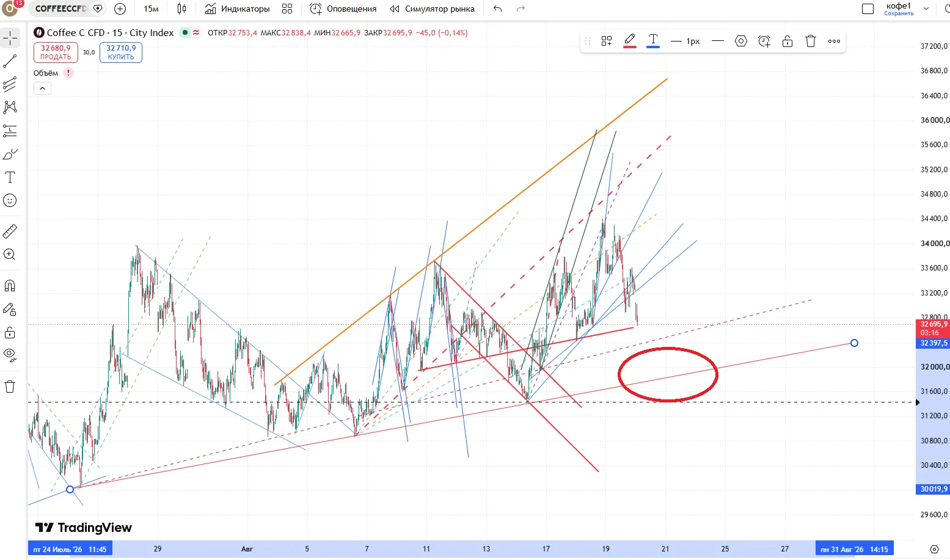Redo the last undone action

521,9
